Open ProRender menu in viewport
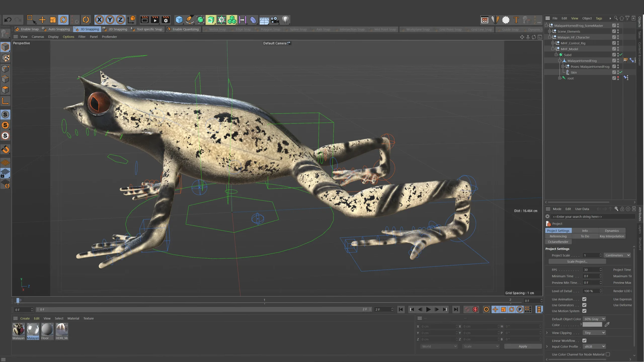Image resolution: width=644 pixels, height=362 pixels. click(x=109, y=37)
